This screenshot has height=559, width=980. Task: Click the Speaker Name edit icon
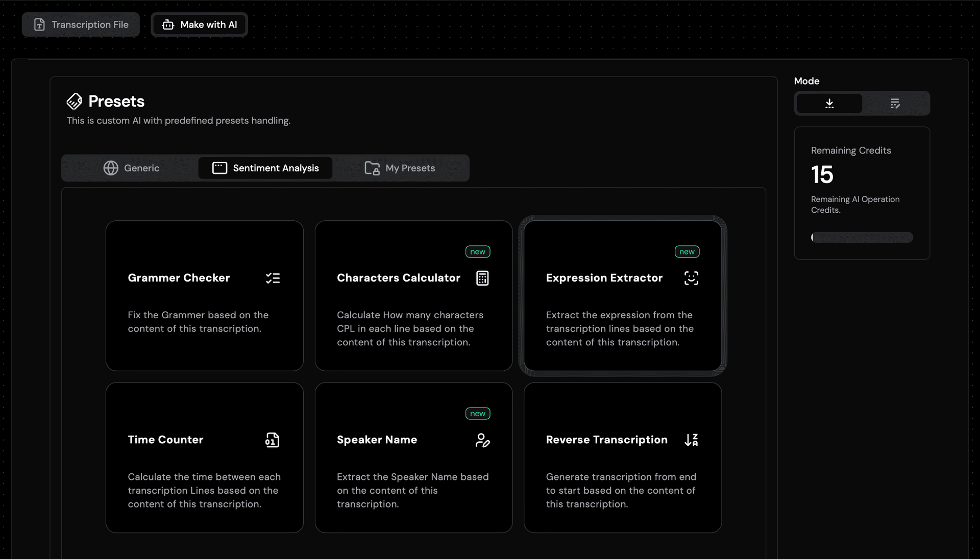482,440
